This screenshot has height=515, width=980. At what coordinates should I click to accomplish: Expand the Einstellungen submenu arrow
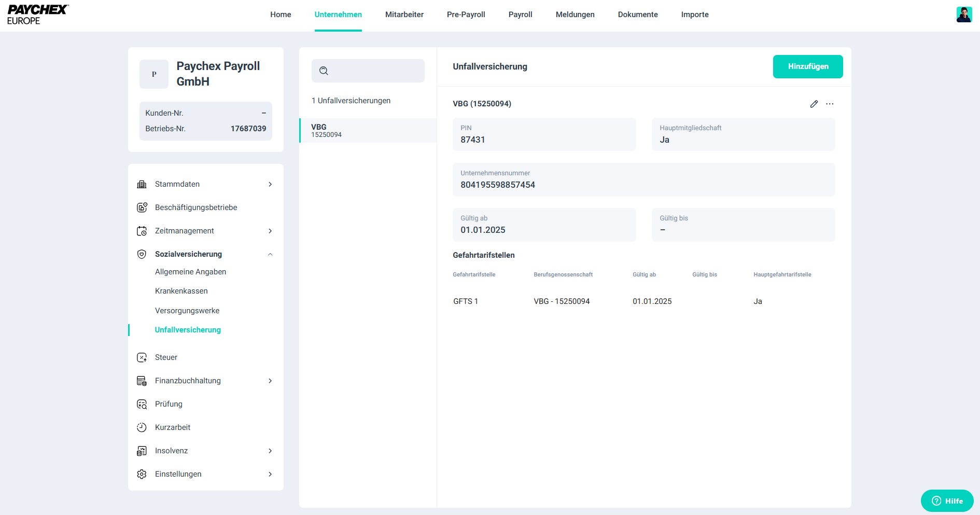[270, 474]
